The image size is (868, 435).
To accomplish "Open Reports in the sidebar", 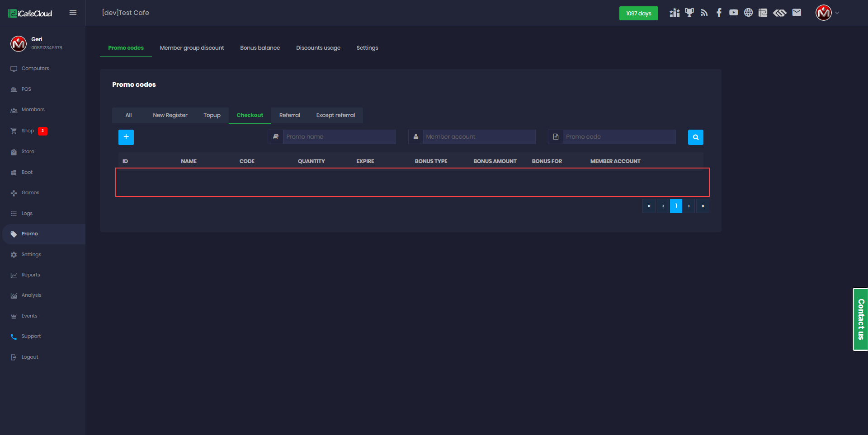I will [x=31, y=275].
